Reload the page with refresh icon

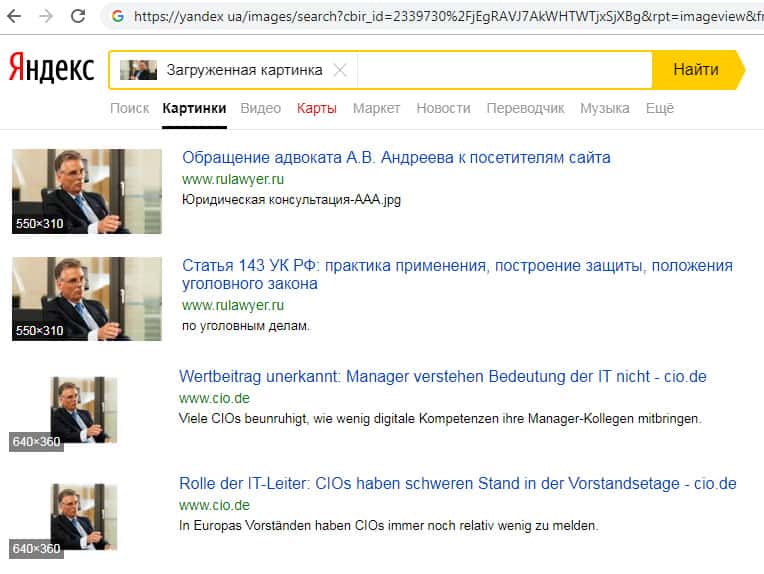[78, 16]
